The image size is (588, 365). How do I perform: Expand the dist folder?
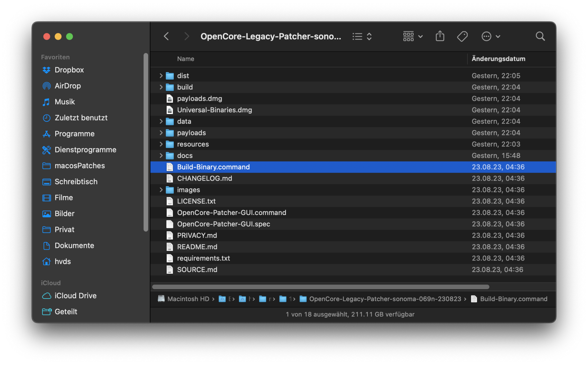[x=161, y=76]
